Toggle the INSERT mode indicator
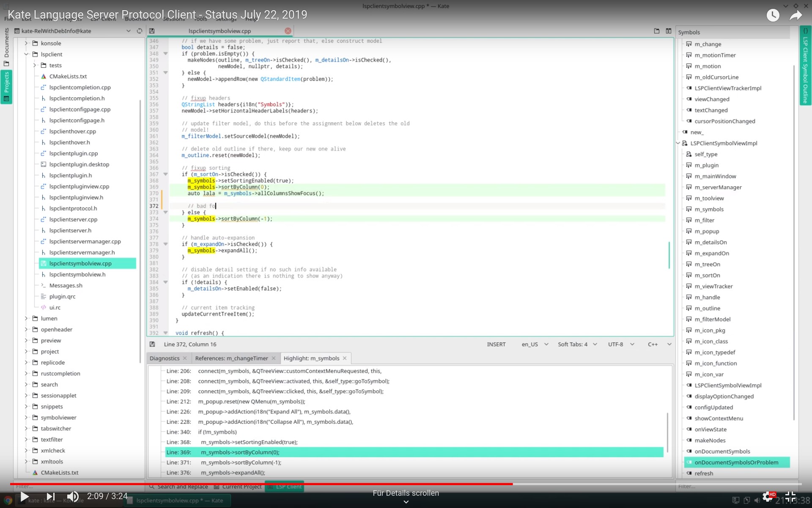 click(x=496, y=344)
